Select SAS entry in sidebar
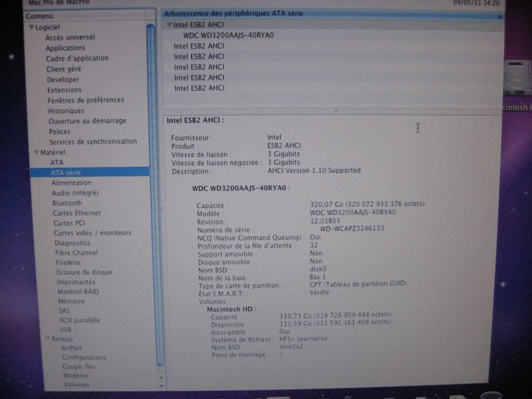Screen dimensions: 532x399 [64, 311]
